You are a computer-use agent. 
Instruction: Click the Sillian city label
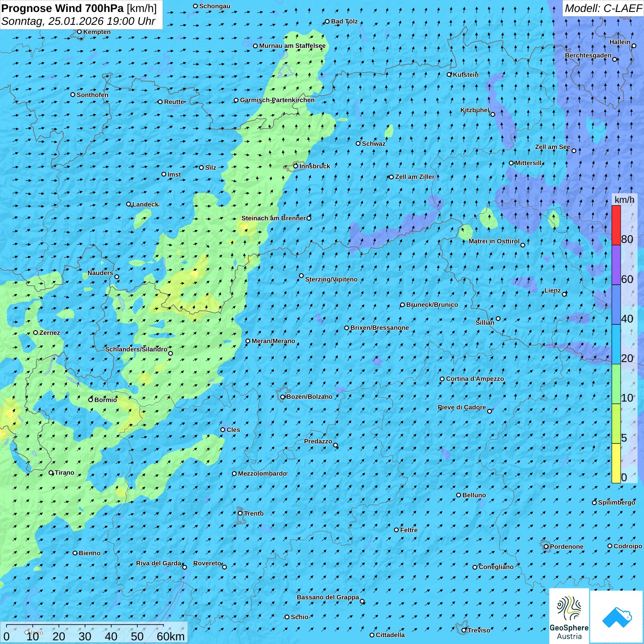click(485, 322)
